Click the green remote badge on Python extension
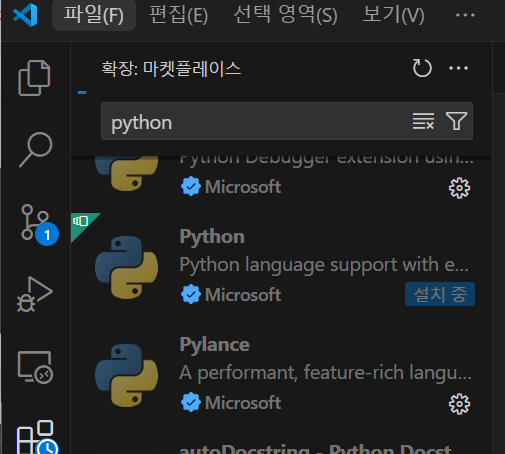The image size is (505, 454). (x=81, y=223)
